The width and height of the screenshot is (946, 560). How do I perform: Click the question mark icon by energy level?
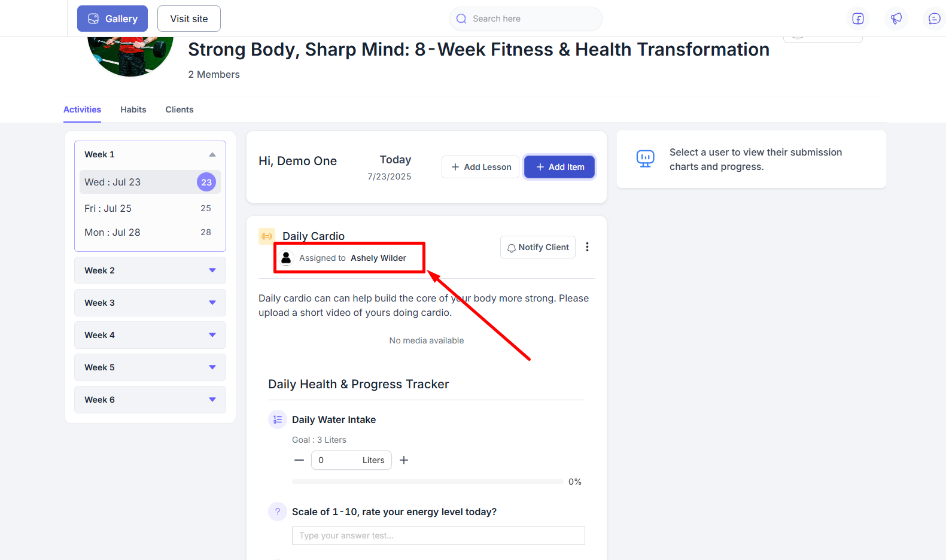(x=278, y=512)
